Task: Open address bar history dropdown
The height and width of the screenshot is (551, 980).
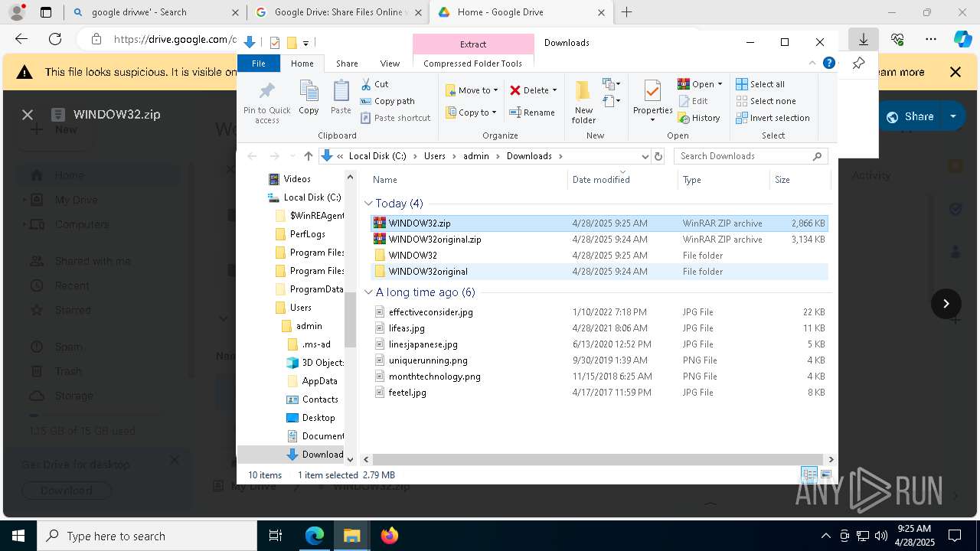Action: tap(645, 156)
